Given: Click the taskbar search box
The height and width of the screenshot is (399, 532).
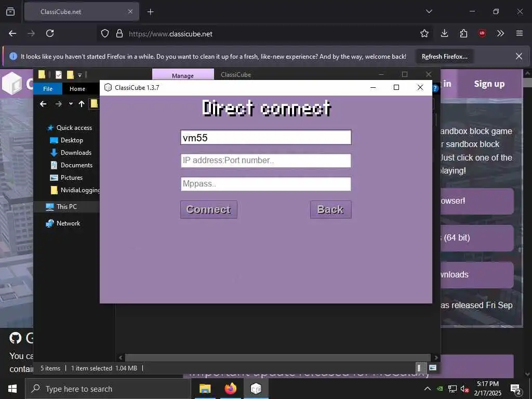Looking at the screenshot, I should (108, 389).
